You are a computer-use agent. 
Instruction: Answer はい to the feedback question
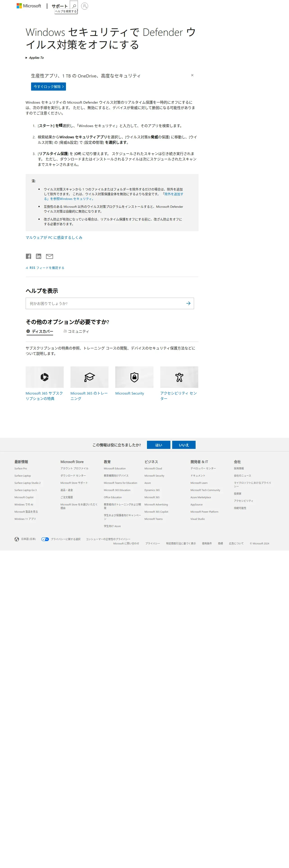pyautogui.click(x=158, y=445)
